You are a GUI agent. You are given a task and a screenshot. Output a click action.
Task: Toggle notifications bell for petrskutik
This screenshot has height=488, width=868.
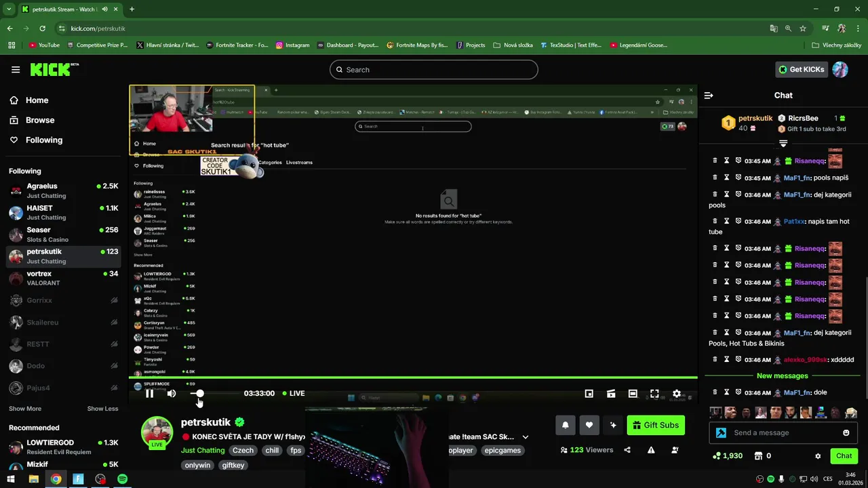point(565,425)
